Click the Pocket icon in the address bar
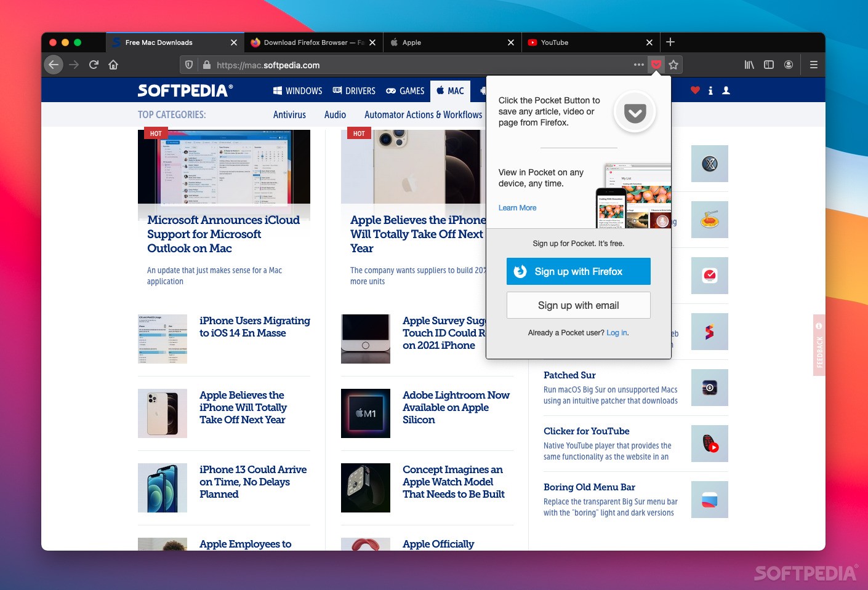This screenshot has height=590, width=868. click(x=656, y=65)
